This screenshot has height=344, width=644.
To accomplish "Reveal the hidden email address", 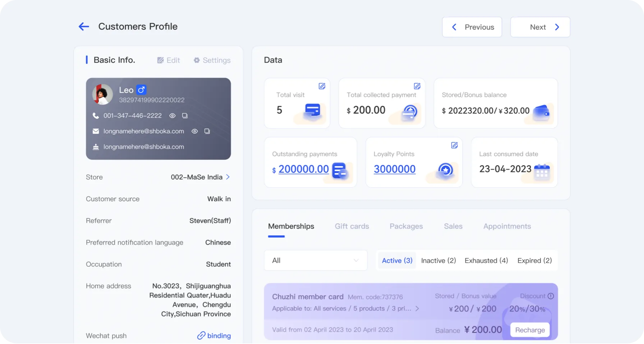I will [194, 131].
